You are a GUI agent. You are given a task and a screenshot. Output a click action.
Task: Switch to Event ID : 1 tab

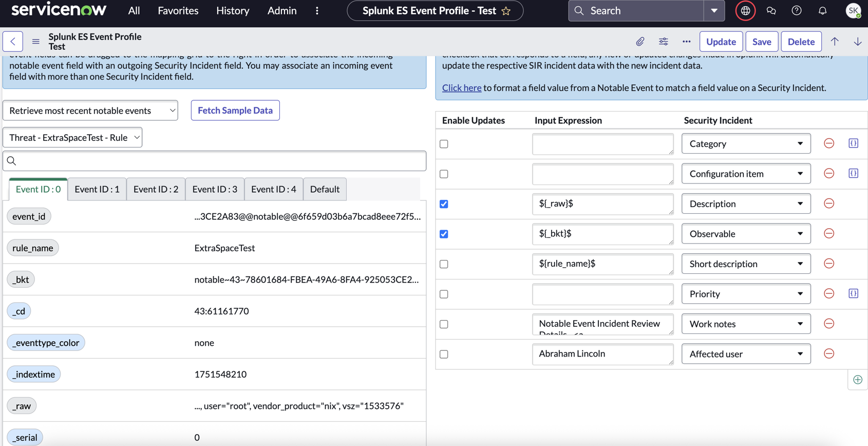[x=97, y=189]
